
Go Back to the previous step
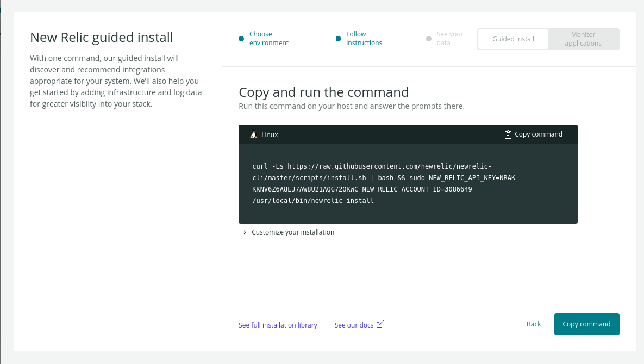tap(534, 324)
